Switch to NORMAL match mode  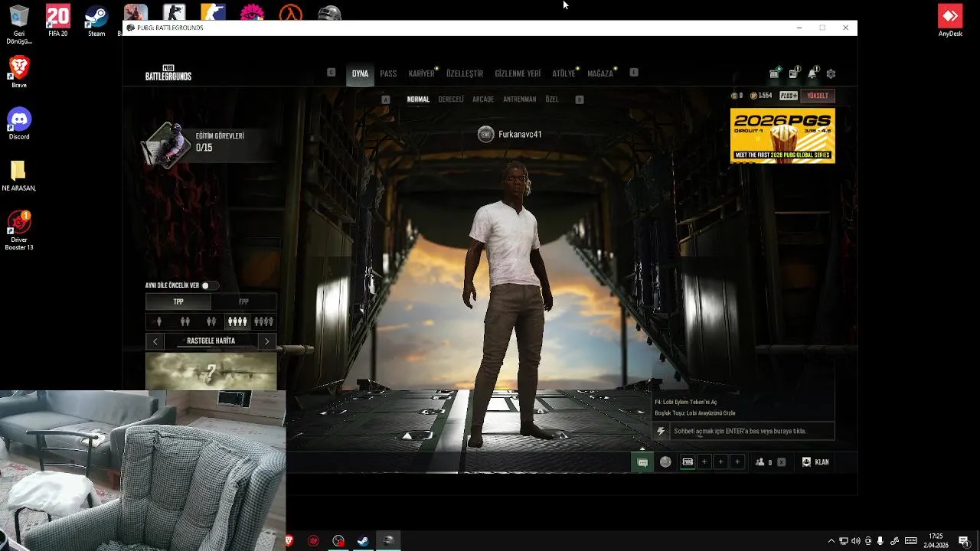coord(418,99)
